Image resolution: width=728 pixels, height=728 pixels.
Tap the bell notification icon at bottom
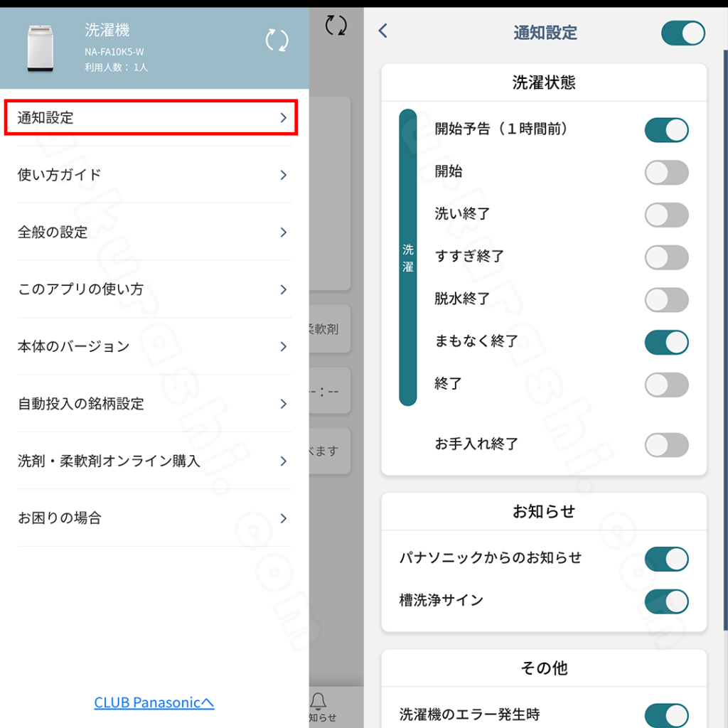tap(318, 701)
